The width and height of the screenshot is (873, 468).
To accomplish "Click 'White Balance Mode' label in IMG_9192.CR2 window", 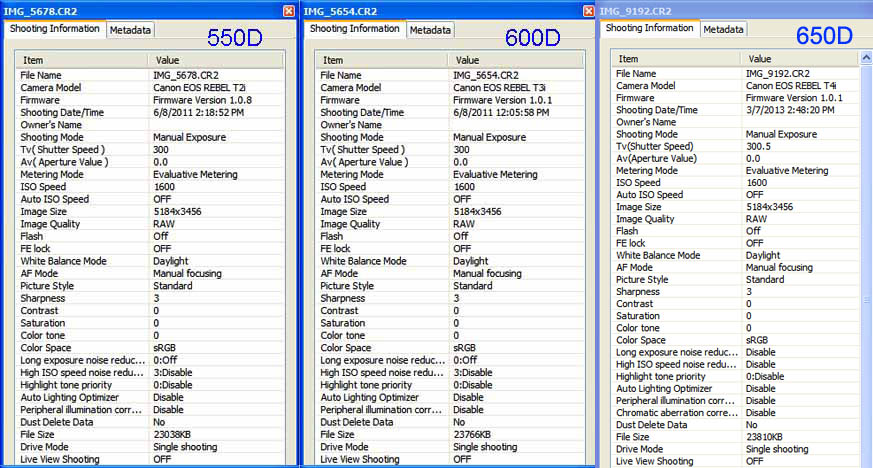I will coord(658,255).
